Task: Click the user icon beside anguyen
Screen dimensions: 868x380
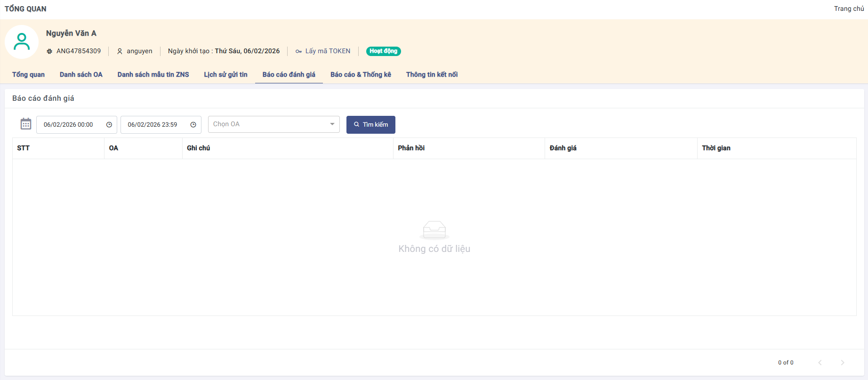Action: click(x=120, y=51)
